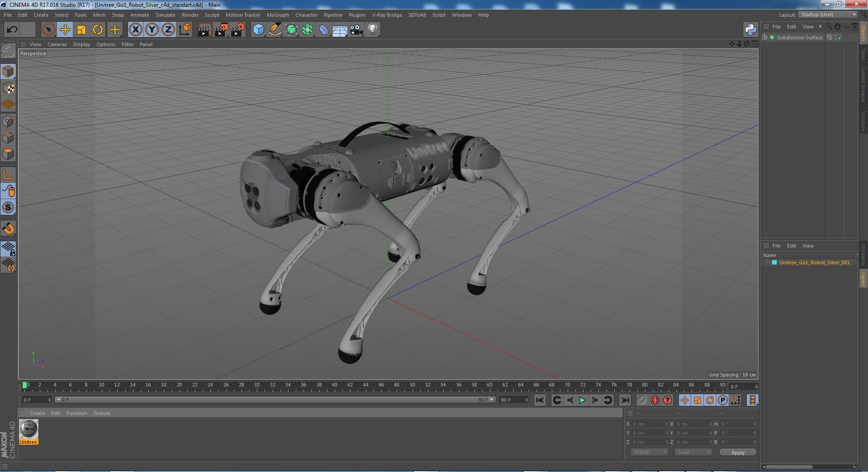
Task: Toggle Subdivision Surface visibility dots
Action: pos(835,38)
